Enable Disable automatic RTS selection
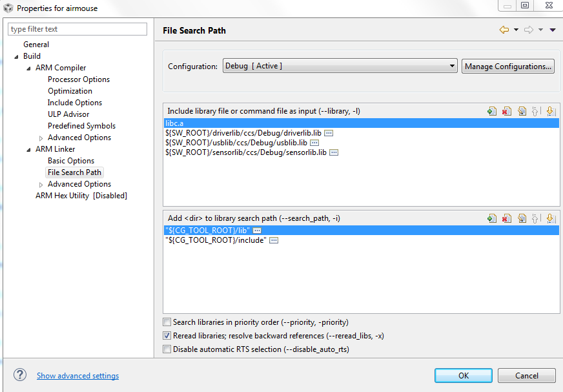 pyautogui.click(x=167, y=349)
